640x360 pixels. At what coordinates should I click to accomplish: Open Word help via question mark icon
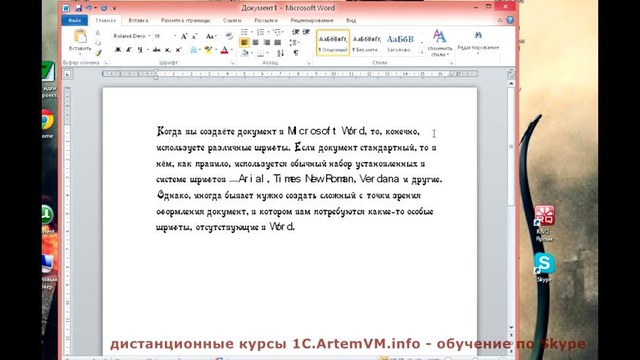point(510,20)
